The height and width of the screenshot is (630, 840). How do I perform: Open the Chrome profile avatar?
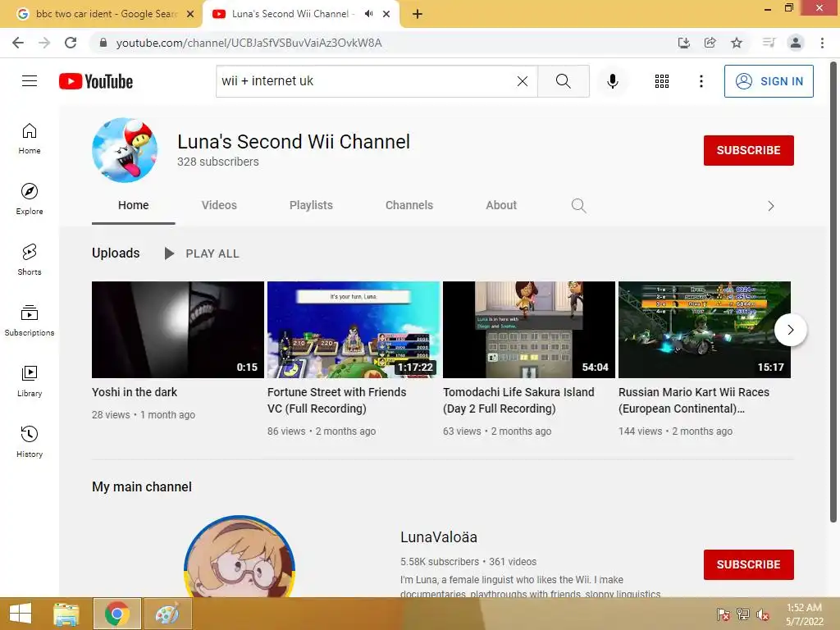pyautogui.click(x=796, y=43)
